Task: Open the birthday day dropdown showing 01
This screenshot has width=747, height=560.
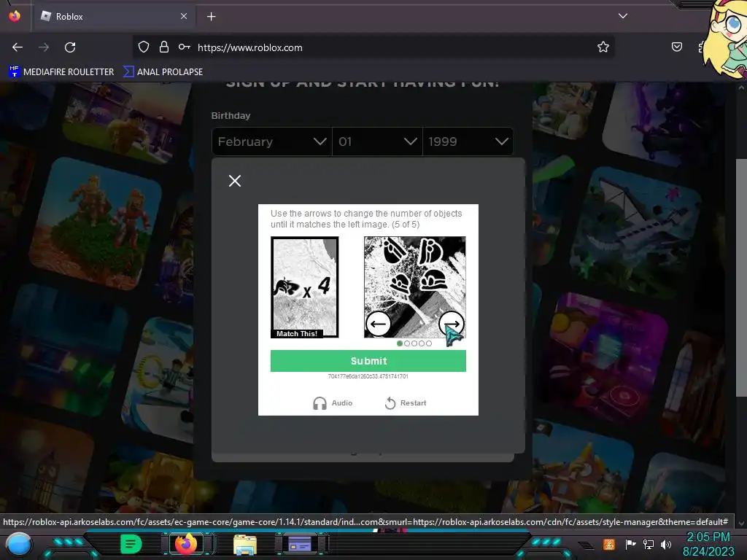Action: (x=377, y=141)
